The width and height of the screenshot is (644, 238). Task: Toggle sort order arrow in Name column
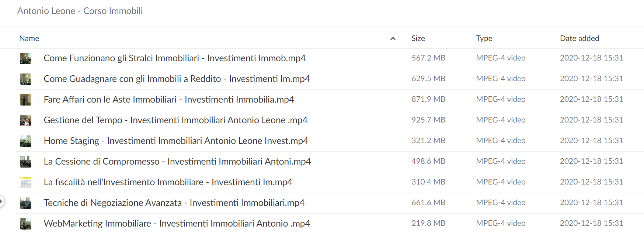tap(393, 38)
